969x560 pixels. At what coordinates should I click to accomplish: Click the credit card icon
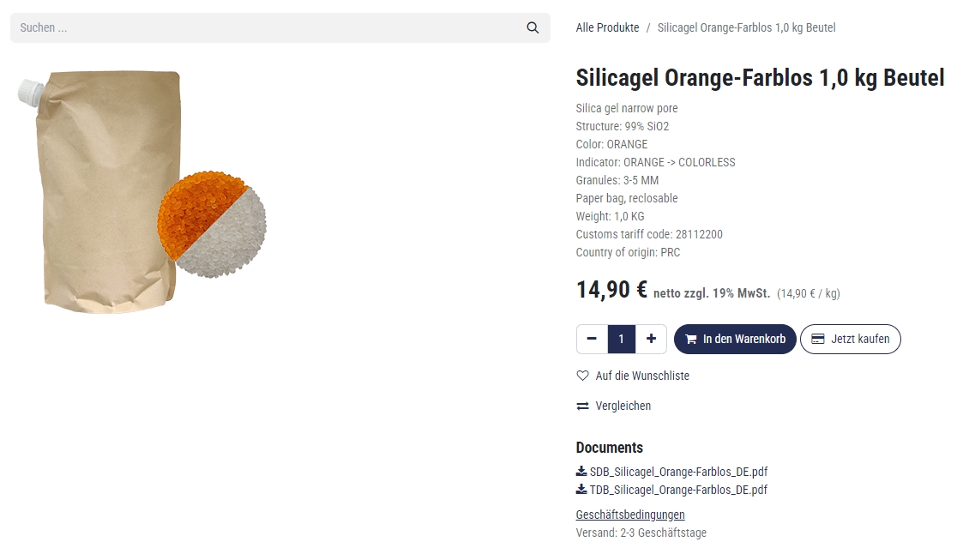(x=818, y=339)
